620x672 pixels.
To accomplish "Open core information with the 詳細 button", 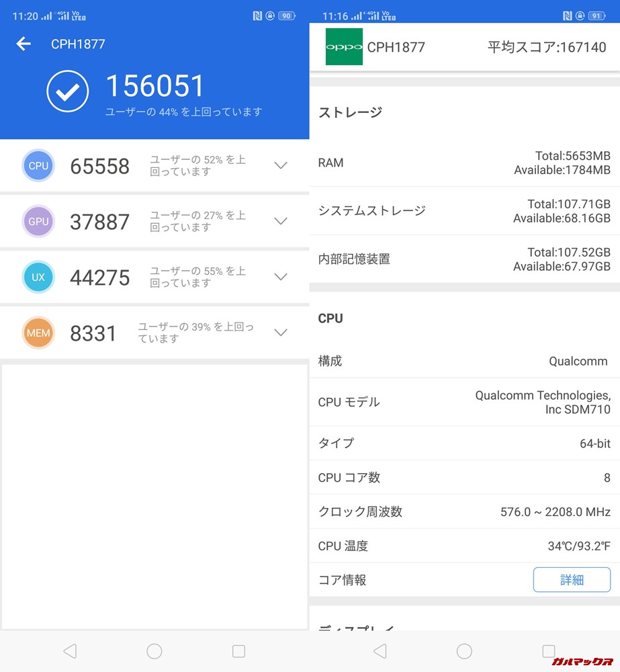I will point(572,579).
